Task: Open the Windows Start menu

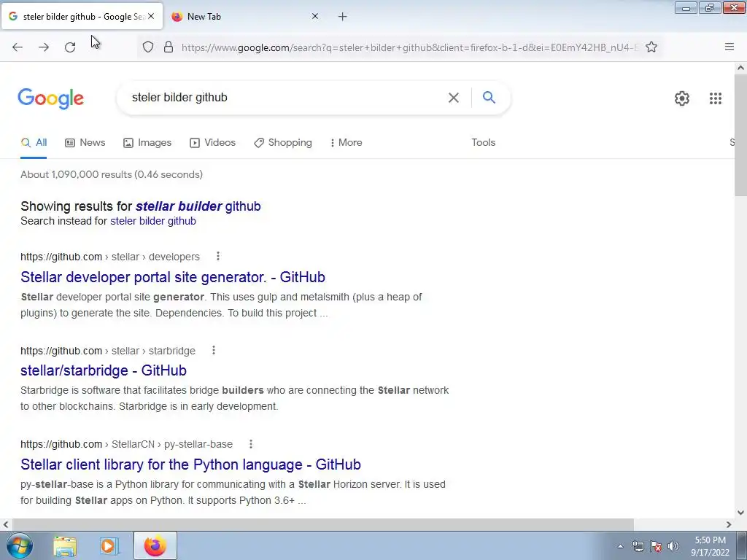Action: pos(19,545)
